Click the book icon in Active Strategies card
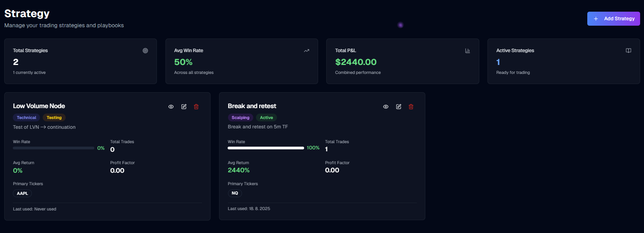This screenshot has width=644, height=233. [628, 51]
